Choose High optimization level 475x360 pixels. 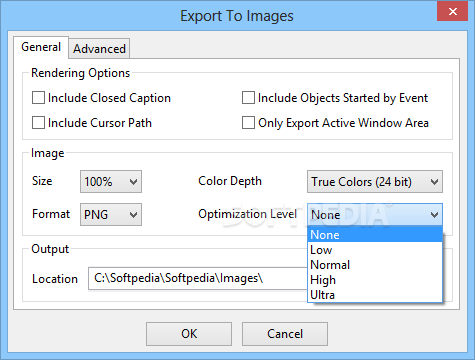coord(375,280)
